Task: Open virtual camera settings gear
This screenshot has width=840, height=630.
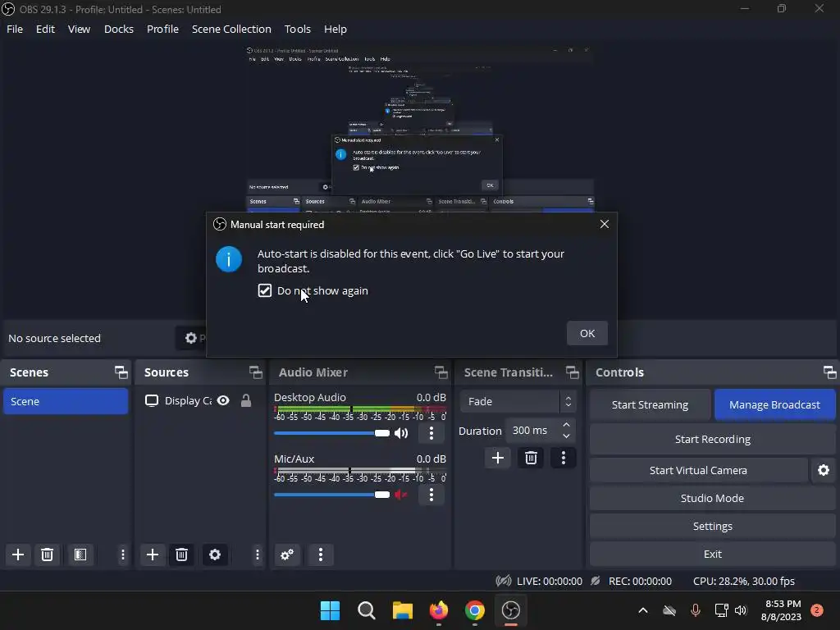Action: (824, 470)
